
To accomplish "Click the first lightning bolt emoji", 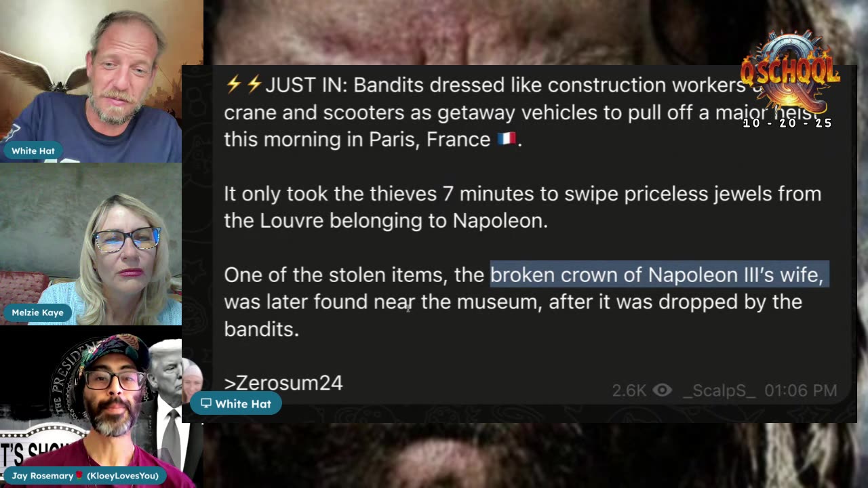I will click(233, 85).
